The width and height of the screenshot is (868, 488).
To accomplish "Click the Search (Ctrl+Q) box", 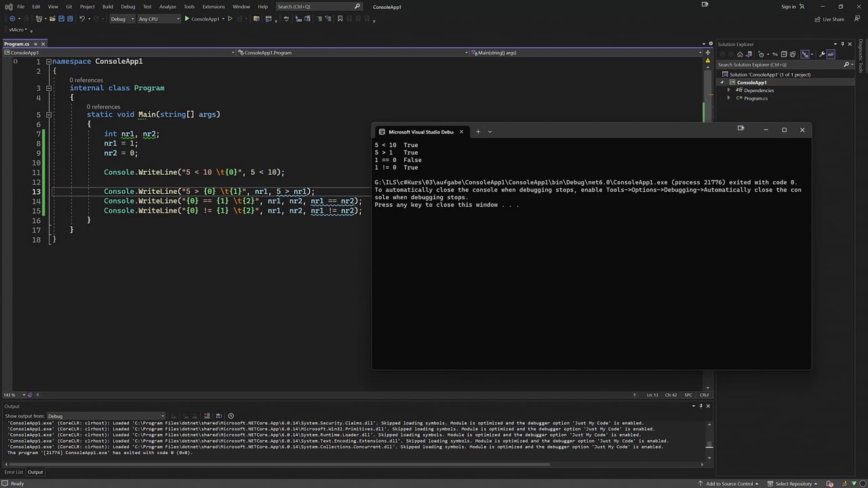I will 319,6.
